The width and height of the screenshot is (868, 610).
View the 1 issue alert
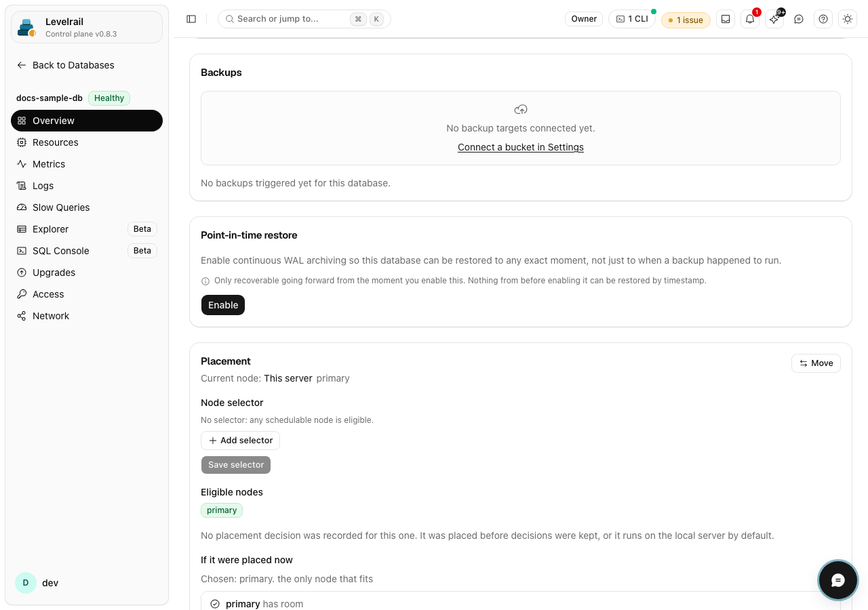686,20
